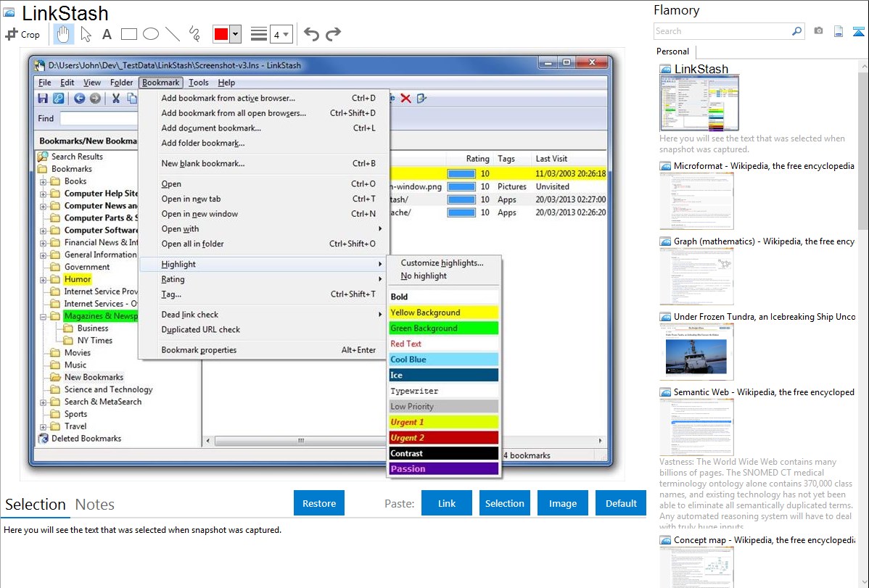869x588 pixels.
Task: Capture a snapshot with the camera icon
Action: (x=818, y=31)
